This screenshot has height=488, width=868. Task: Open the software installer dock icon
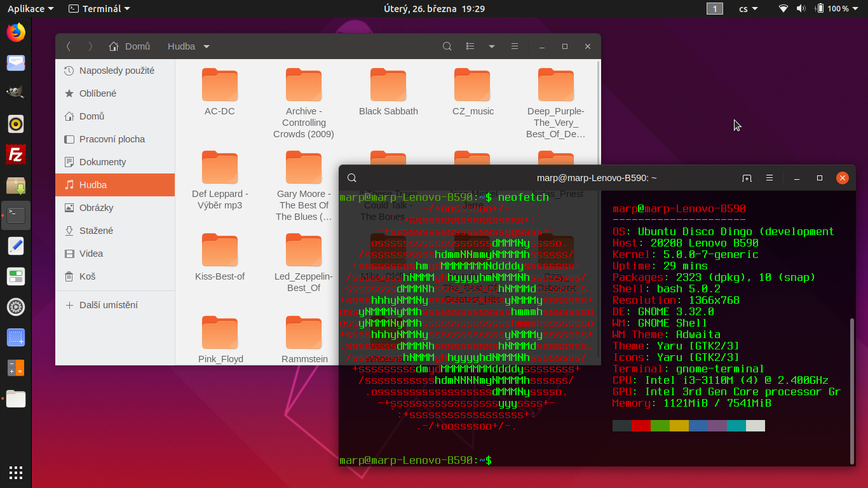tap(16, 185)
